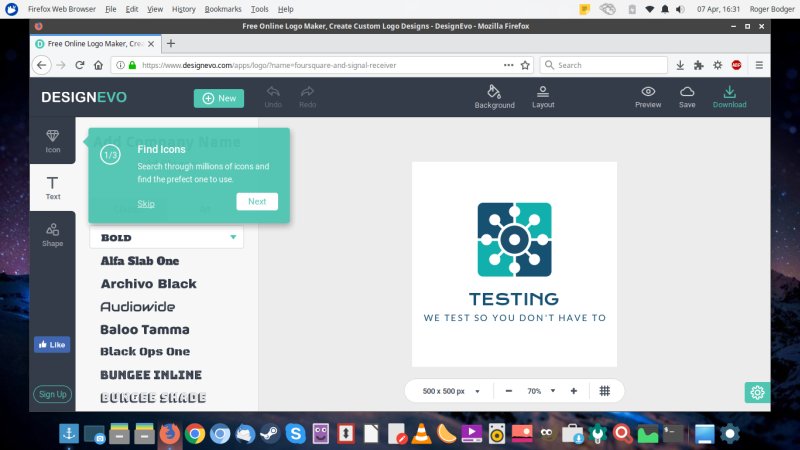Go back to the previous page
The height and width of the screenshot is (450, 800).
pos(42,65)
